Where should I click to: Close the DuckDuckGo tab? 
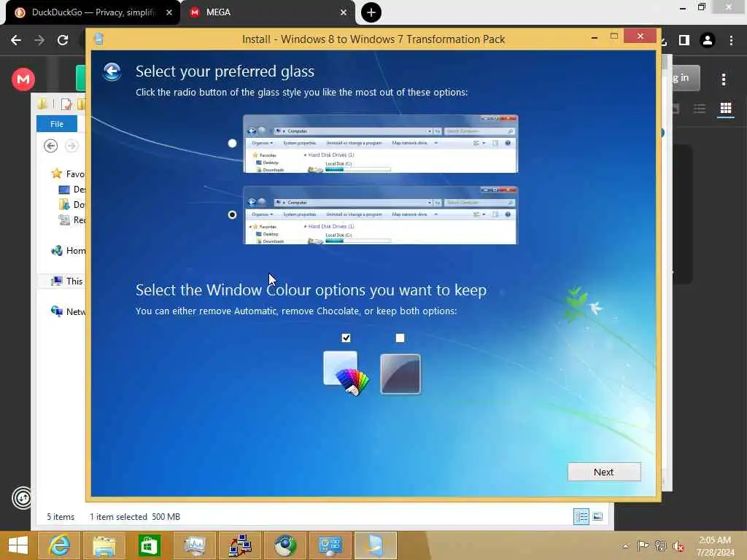click(x=169, y=12)
